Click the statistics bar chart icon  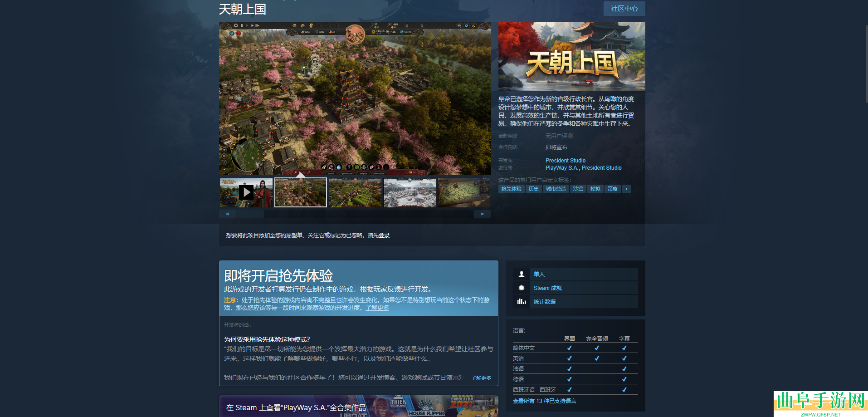pyautogui.click(x=522, y=301)
